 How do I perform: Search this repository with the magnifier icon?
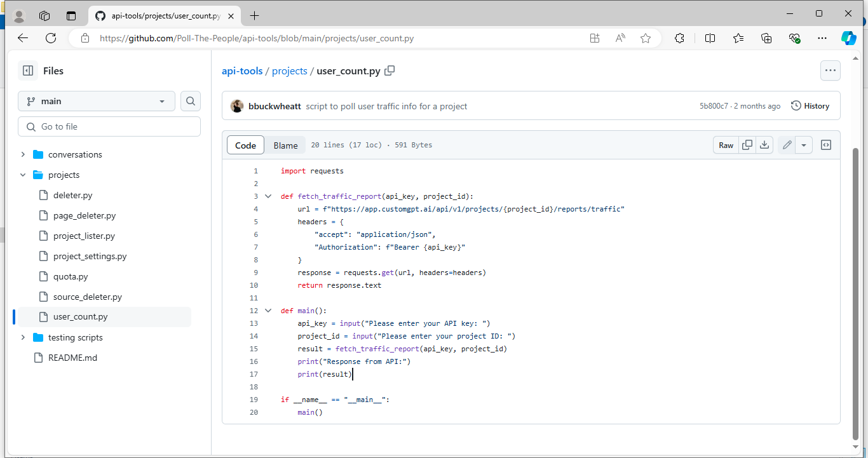pos(190,101)
